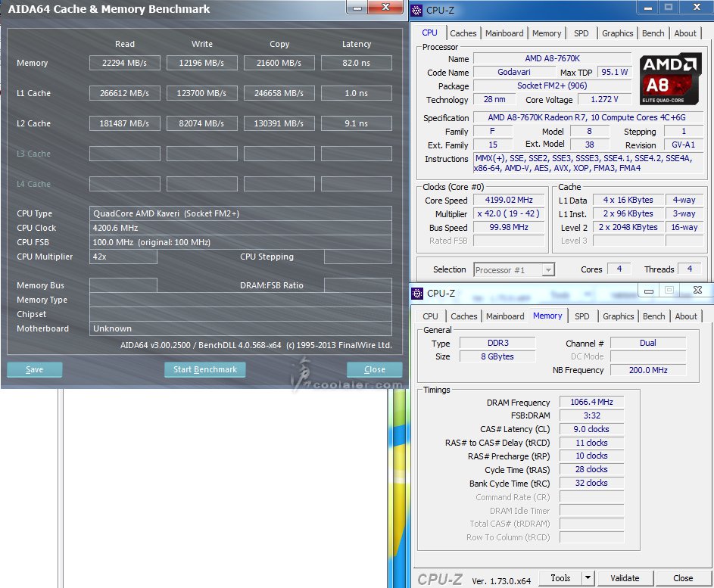Click the CPU-Z app icon in lower window title bar
Viewport: 714px width, 588px height.
click(417, 294)
